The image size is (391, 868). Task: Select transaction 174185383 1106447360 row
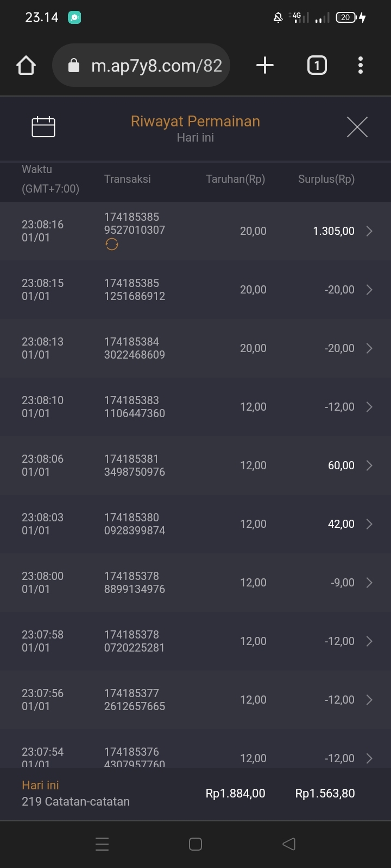pos(135,407)
